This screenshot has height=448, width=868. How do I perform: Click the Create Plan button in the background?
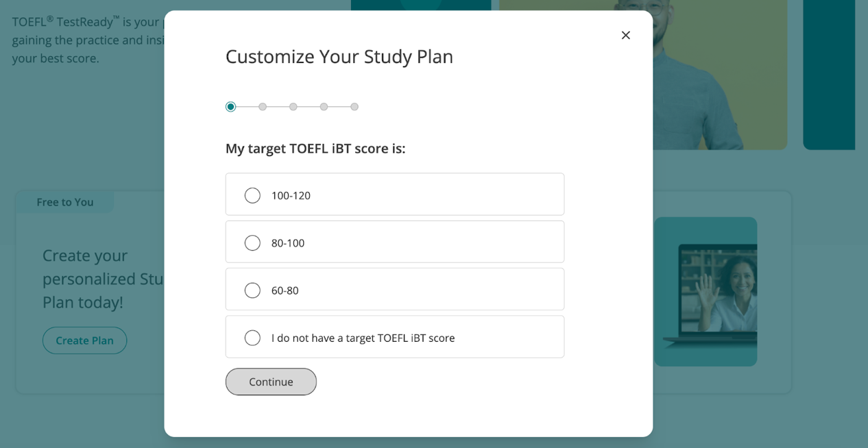point(84,340)
